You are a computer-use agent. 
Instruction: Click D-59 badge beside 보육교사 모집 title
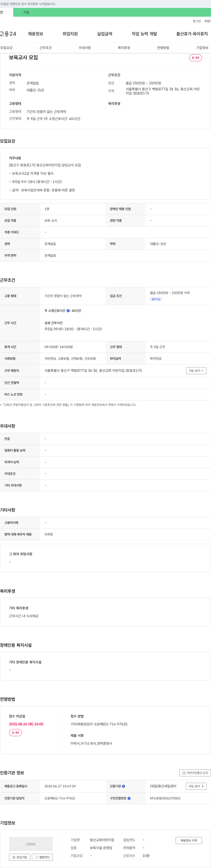pos(195,58)
